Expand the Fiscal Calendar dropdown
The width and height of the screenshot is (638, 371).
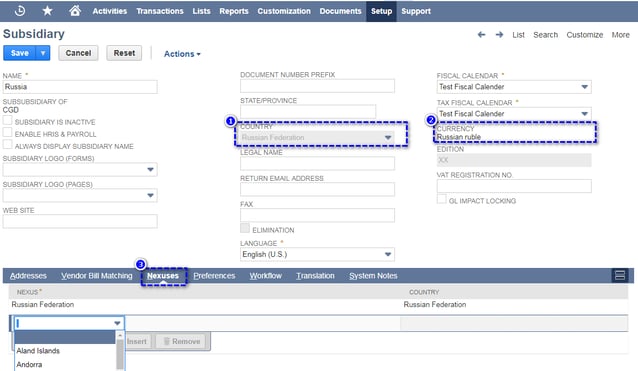584,87
